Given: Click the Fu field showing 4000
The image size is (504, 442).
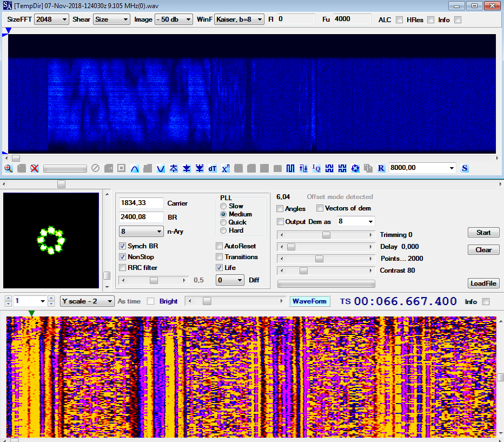Looking at the screenshot, I should [352, 19].
